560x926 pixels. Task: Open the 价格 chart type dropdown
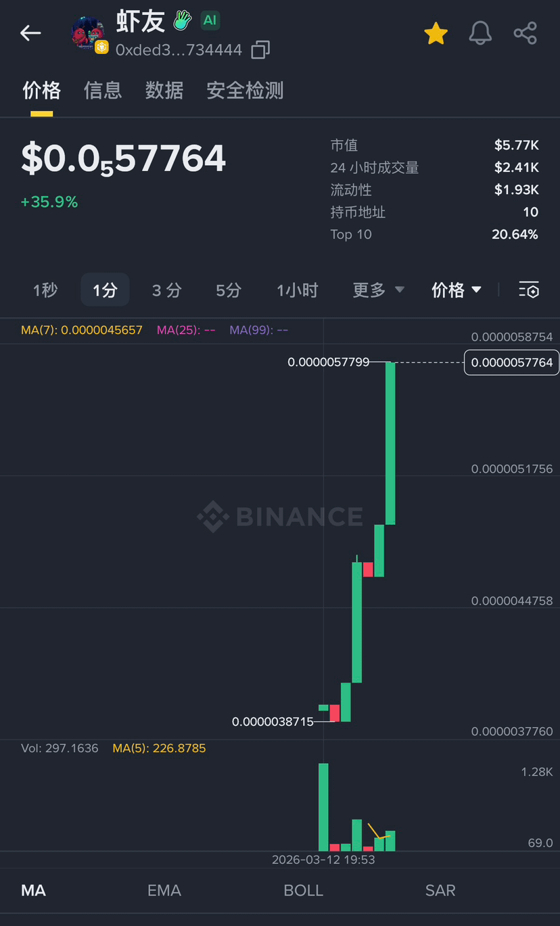[457, 290]
